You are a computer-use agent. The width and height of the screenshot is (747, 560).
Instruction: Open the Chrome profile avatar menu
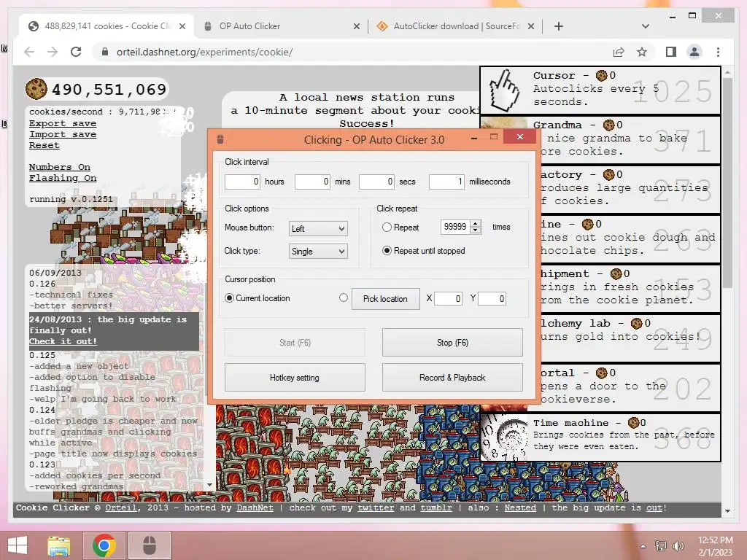coord(694,52)
